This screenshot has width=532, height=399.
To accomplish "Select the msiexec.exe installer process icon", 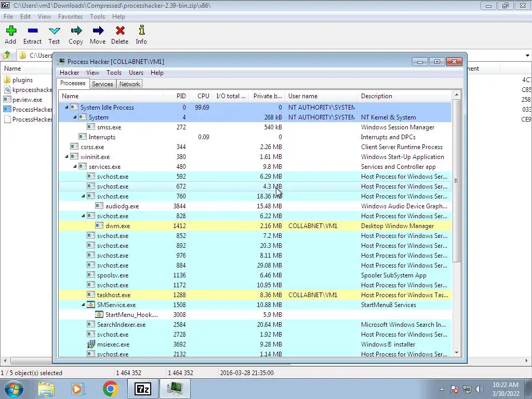I will tap(90, 344).
